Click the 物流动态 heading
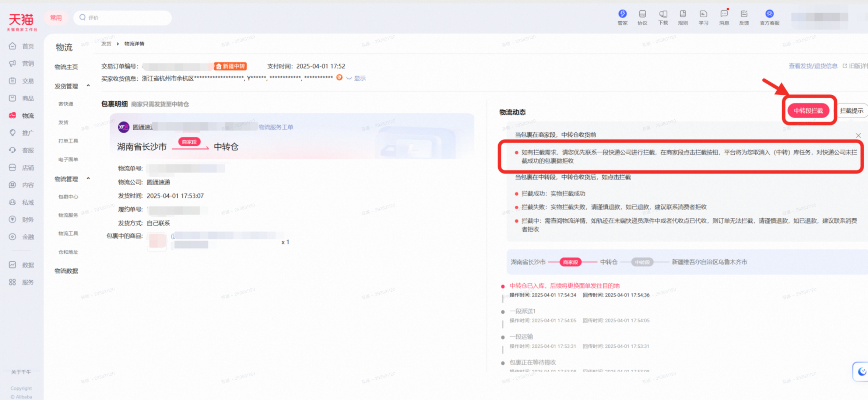The height and width of the screenshot is (400, 868). point(512,112)
